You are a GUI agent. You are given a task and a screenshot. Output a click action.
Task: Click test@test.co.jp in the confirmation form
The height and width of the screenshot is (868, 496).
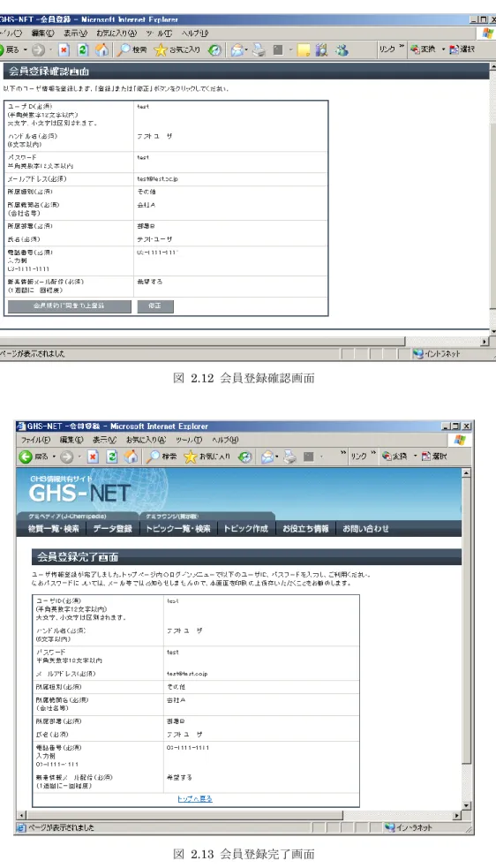pos(157,178)
